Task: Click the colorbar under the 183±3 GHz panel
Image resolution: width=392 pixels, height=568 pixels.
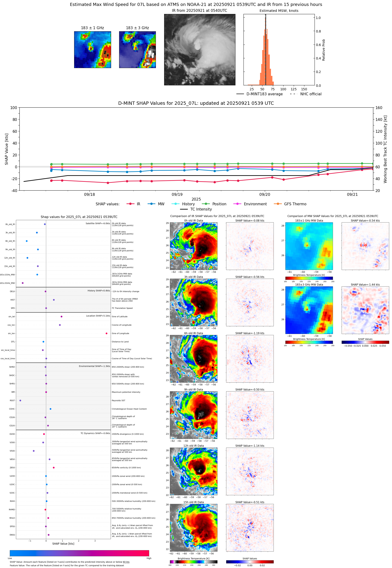Action: coord(309,342)
